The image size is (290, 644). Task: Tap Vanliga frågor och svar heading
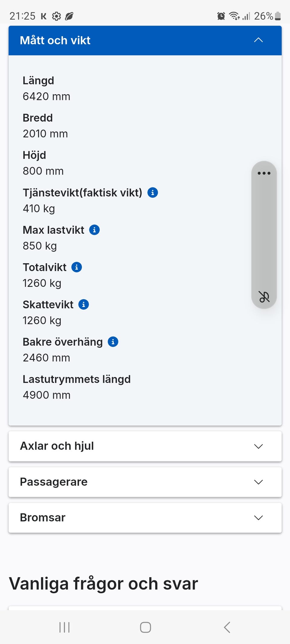pyautogui.click(x=104, y=583)
